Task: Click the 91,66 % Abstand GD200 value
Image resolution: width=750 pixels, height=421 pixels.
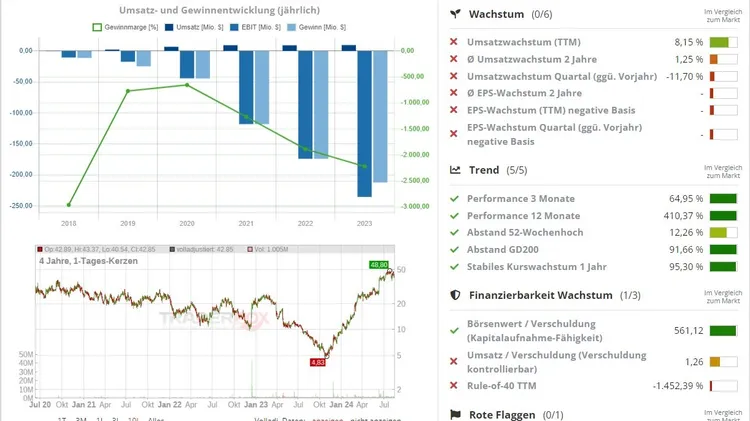Action: pyautogui.click(x=686, y=250)
